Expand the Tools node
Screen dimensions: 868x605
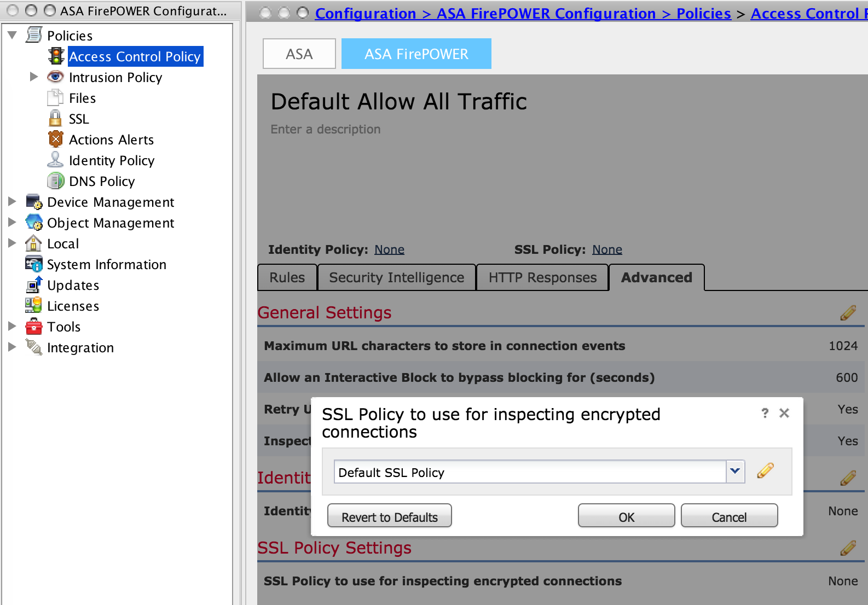(x=12, y=326)
